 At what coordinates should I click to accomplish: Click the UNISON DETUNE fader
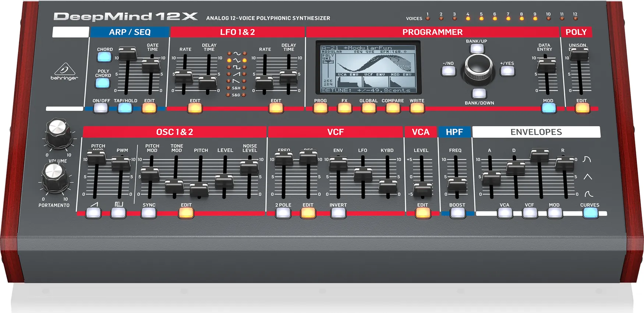(x=579, y=54)
